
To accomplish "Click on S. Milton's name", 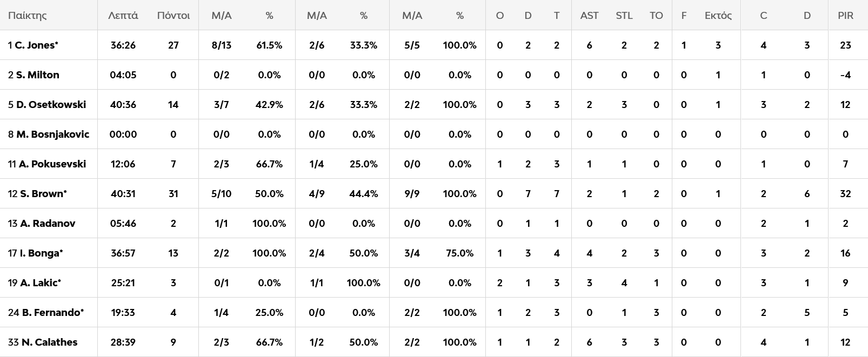I will (37, 75).
